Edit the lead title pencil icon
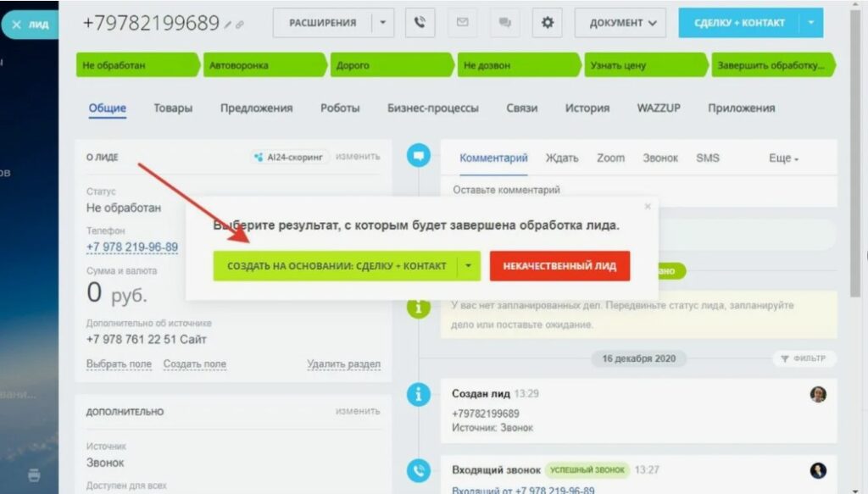 coord(228,25)
